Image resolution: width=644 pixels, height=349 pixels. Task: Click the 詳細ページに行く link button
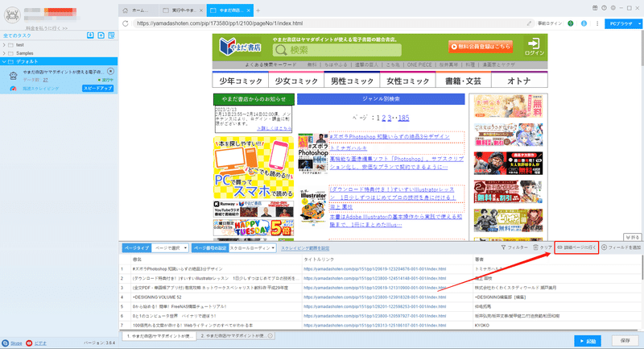576,247
